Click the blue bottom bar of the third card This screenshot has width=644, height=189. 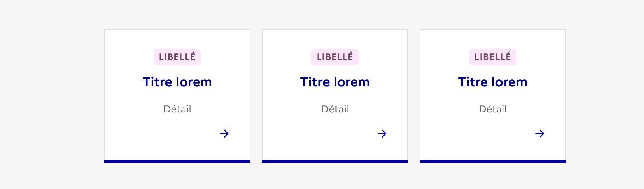[x=493, y=161]
